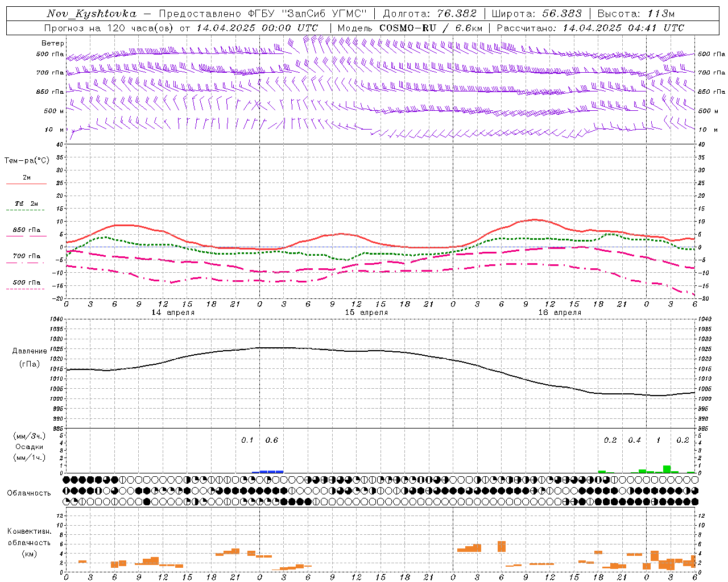Click the Осадки precipitation label

point(29,447)
